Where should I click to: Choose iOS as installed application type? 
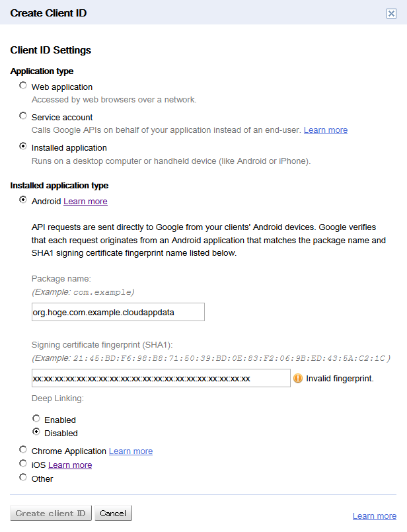[23, 464]
